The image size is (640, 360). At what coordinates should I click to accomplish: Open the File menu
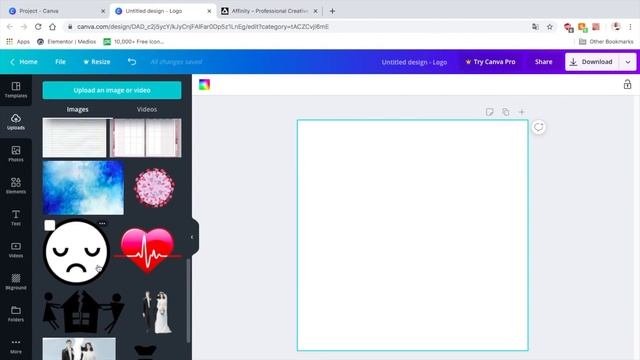(x=60, y=62)
